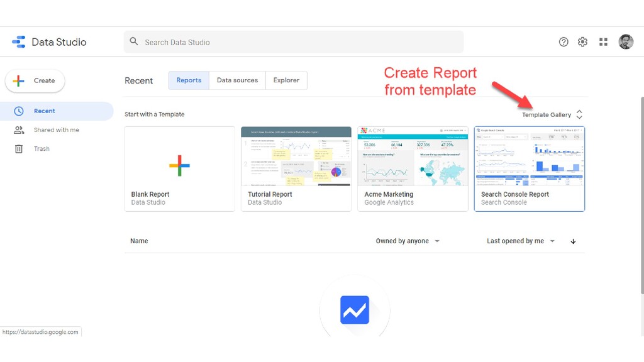Click the Recent clock icon

(x=19, y=111)
